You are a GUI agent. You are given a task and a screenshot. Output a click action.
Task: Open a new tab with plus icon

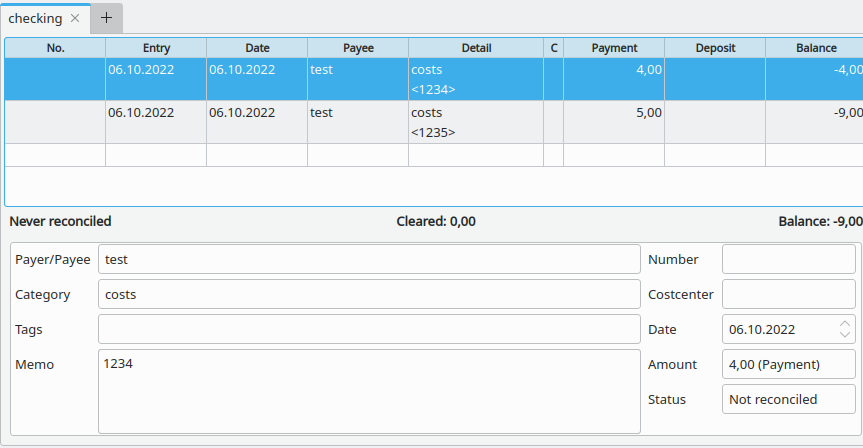(107, 18)
